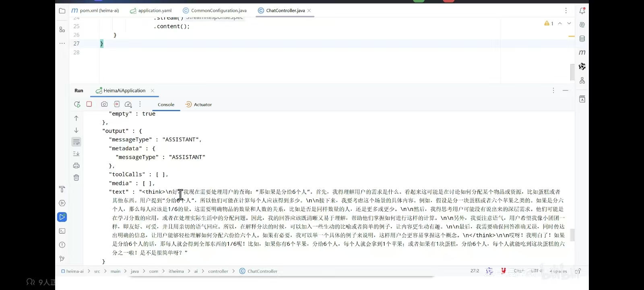The width and height of the screenshot is (644, 290).
Task: Clear all console output with the trash icon
Action: pyautogui.click(x=76, y=177)
